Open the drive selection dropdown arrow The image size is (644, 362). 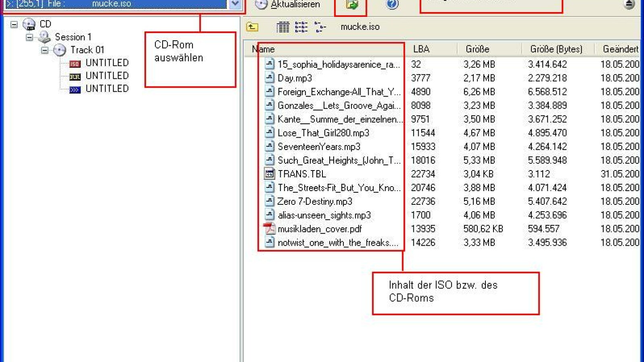(x=235, y=4)
